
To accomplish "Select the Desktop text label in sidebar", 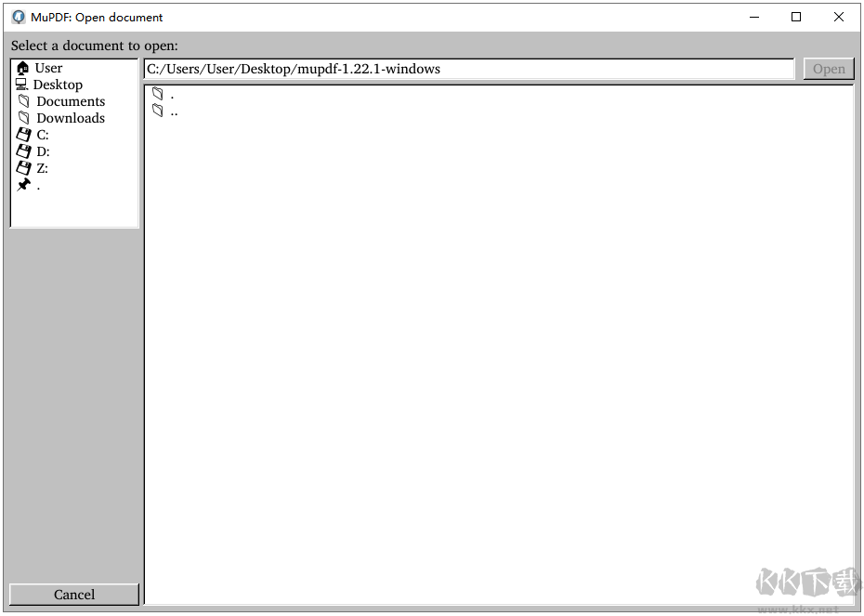I will 59,85.
